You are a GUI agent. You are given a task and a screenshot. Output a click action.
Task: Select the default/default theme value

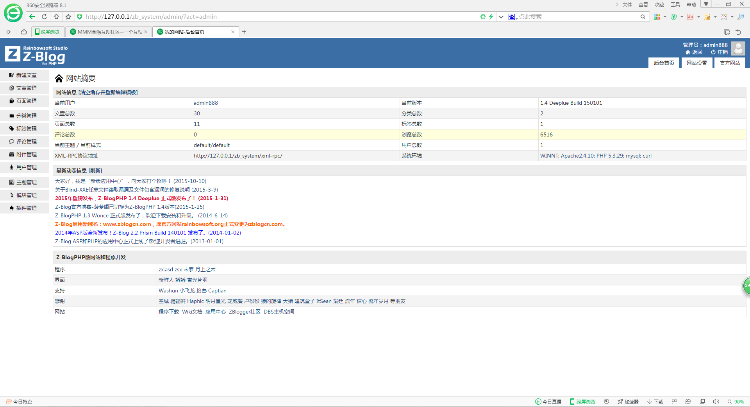coord(211,145)
